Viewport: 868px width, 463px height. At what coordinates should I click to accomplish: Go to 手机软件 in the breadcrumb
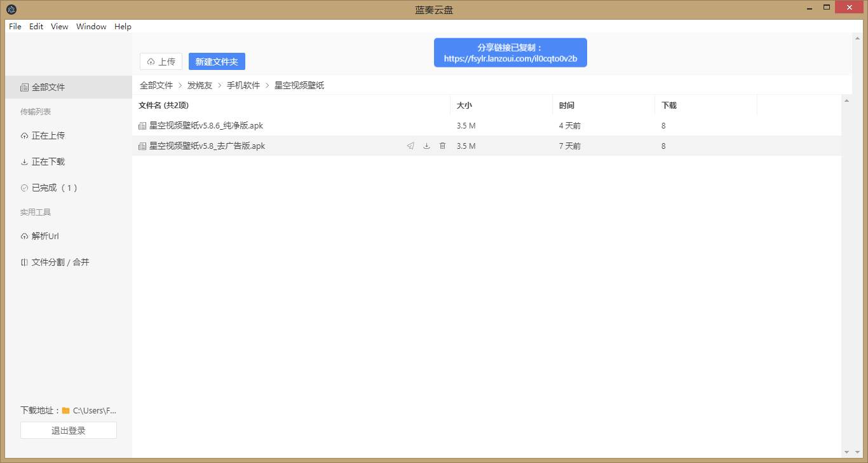coord(243,85)
